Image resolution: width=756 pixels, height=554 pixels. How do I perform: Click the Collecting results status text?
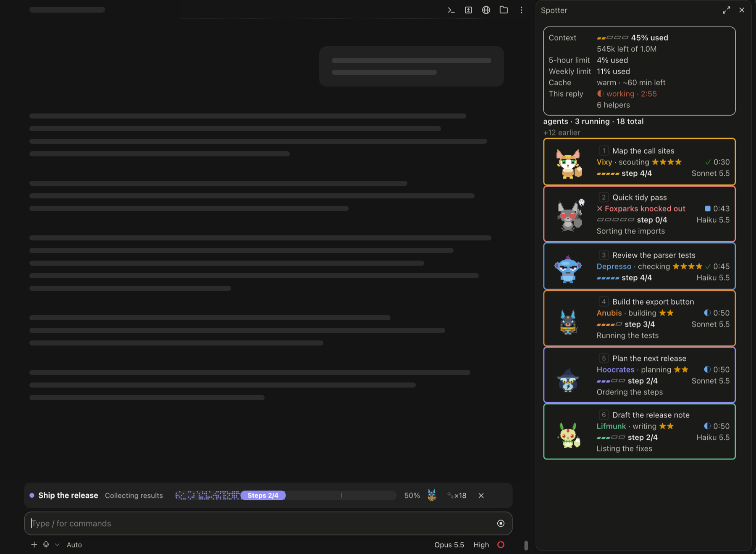point(134,496)
